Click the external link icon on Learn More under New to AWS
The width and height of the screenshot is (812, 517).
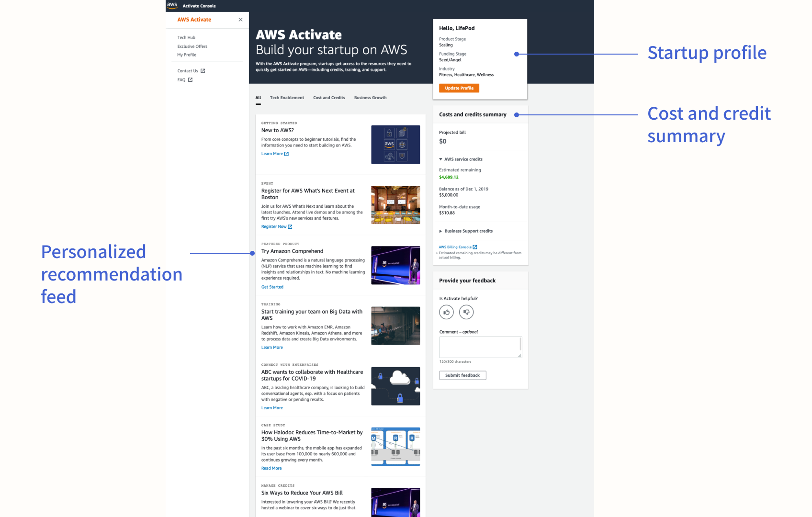click(x=287, y=153)
